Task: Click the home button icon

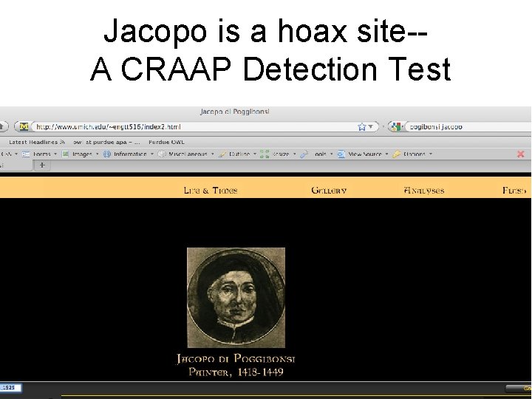Action: [x=2, y=126]
